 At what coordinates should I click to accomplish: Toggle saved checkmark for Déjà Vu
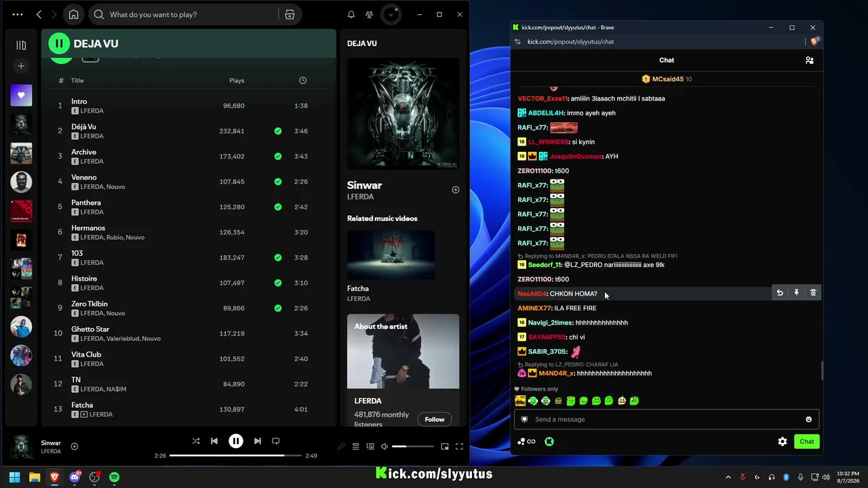click(278, 131)
